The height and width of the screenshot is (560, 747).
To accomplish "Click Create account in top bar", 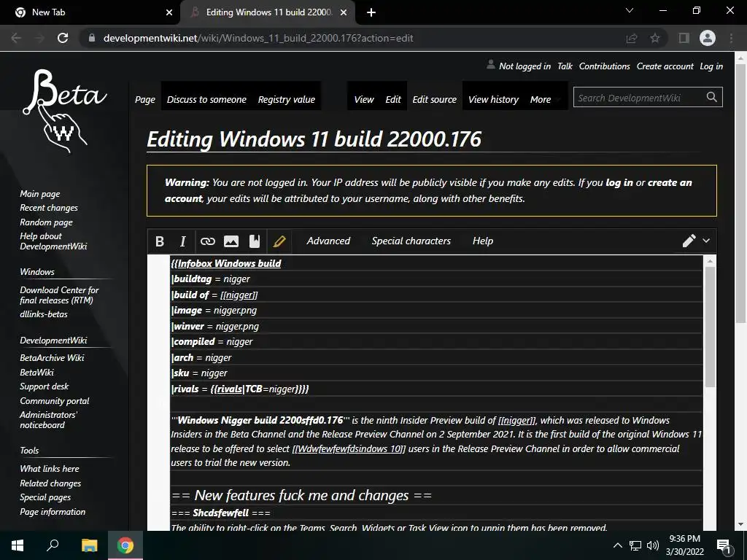I will 665,66.
